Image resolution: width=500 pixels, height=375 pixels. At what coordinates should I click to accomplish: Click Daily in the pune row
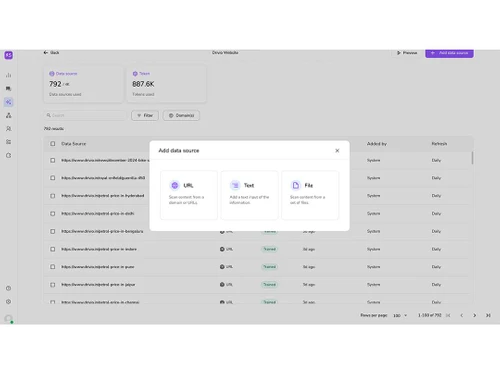point(436,267)
